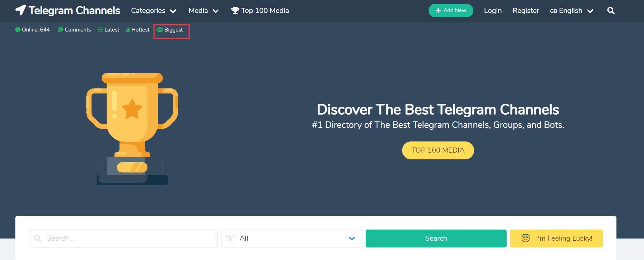This screenshot has width=644, height=260.
Task: Click the Discover The Best Telegram Channels heading
Action: point(438,110)
